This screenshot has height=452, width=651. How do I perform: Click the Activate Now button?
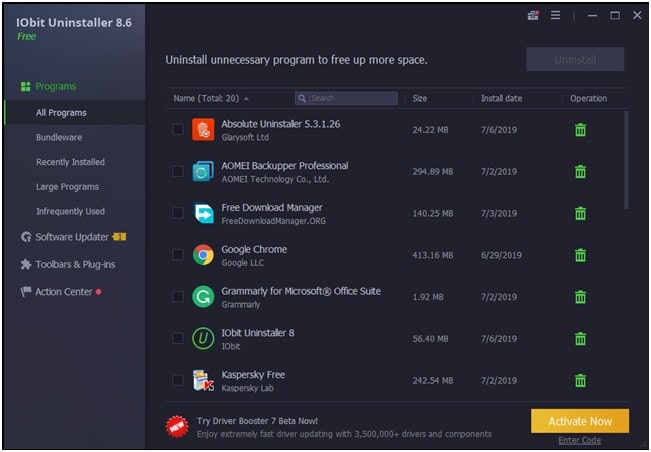(580, 421)
